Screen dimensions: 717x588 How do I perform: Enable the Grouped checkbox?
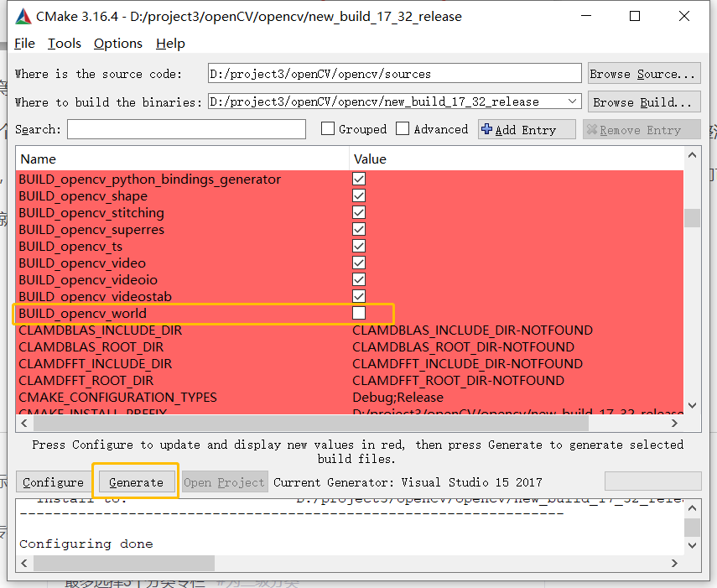tap(327, 128)
